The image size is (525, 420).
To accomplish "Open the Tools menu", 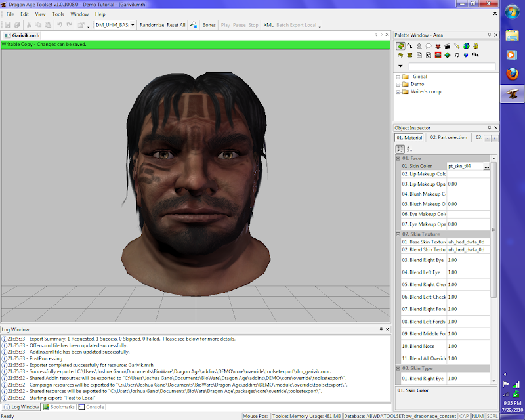I will 58,14.
